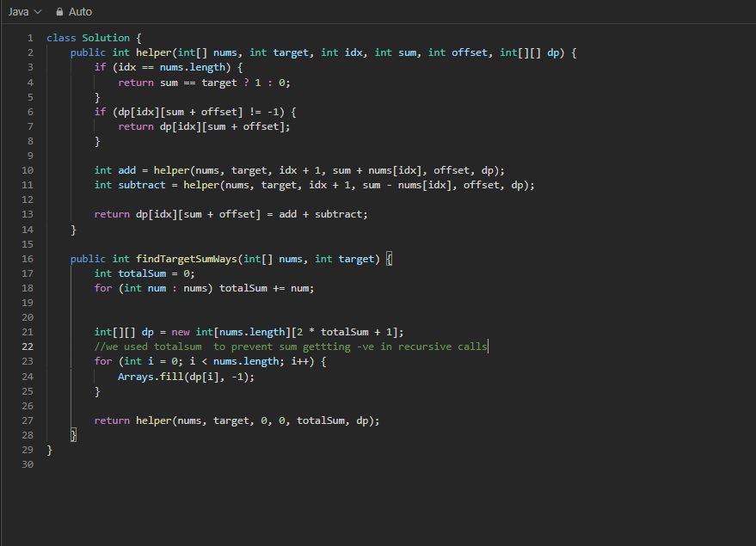Viewport: 756px width, 546px height.
Task: Click the 'helper' method name on line 2
Action: tap(154, 52)
